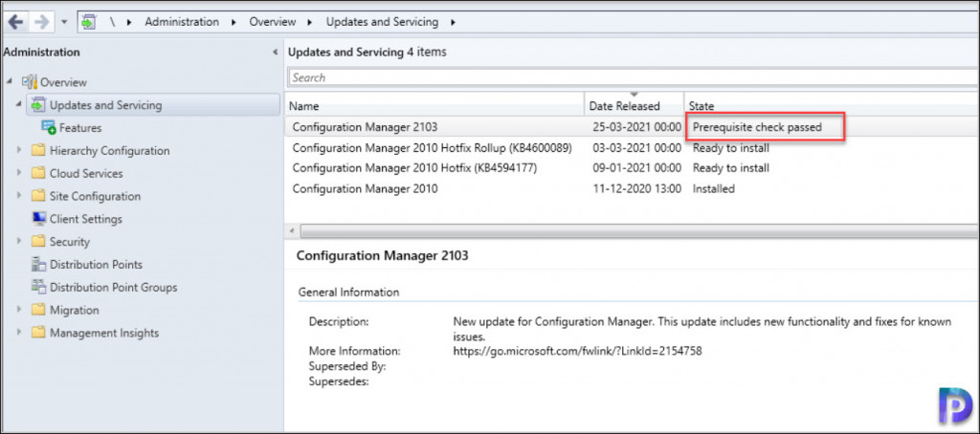Click the Client Settings monitor icon

click(38, 219)
